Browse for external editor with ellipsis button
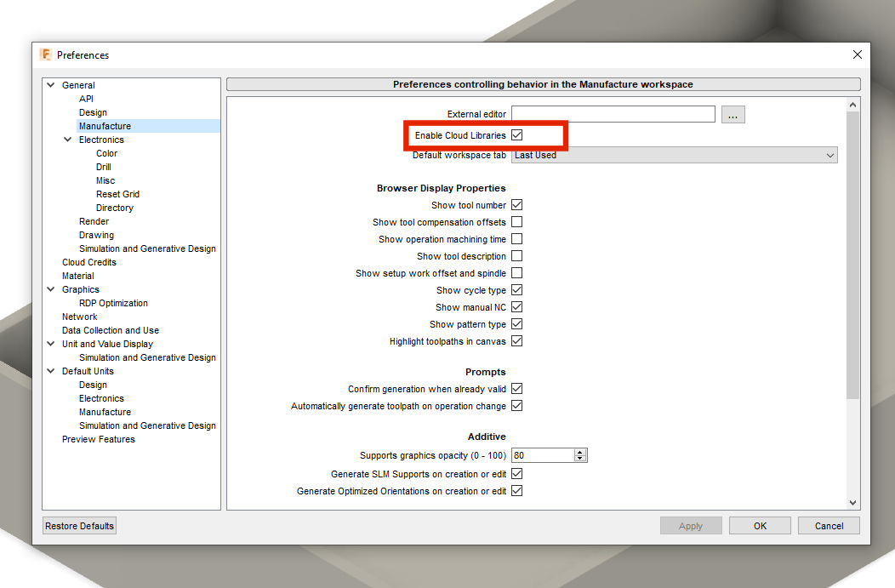This screenshot has height=588, width=895. [733, 115]
